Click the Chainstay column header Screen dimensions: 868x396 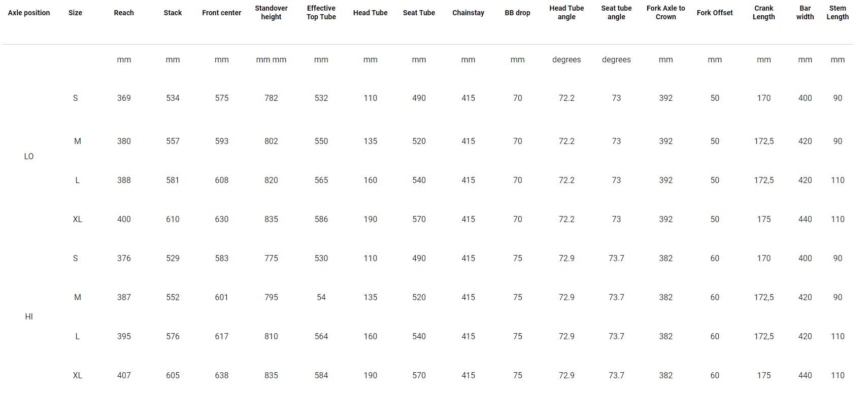pyautogui.click(x=468, y=13)
